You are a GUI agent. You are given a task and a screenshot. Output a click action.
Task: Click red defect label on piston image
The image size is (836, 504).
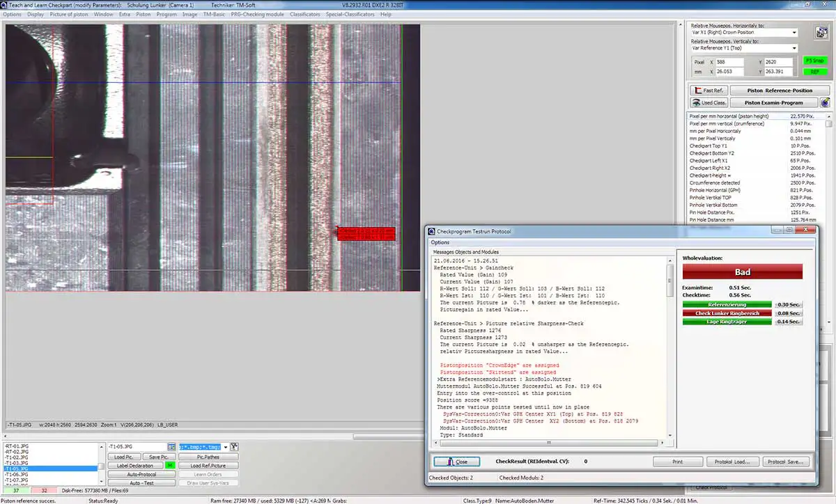coord(366,233)
